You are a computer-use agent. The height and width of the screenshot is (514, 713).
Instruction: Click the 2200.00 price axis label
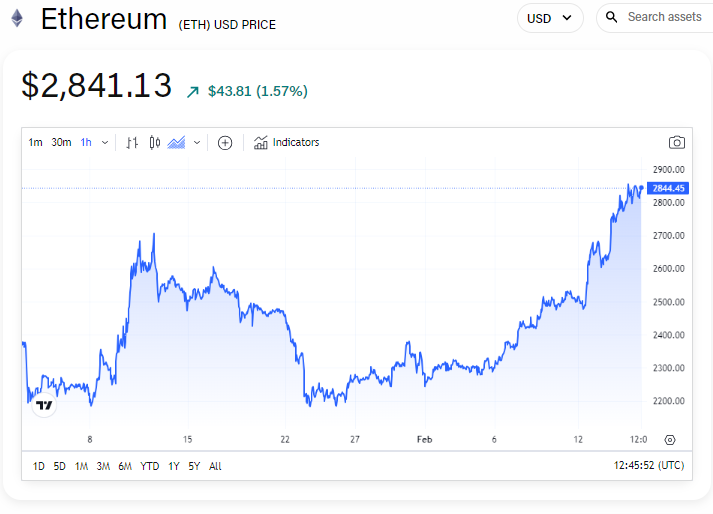[668, 401]
